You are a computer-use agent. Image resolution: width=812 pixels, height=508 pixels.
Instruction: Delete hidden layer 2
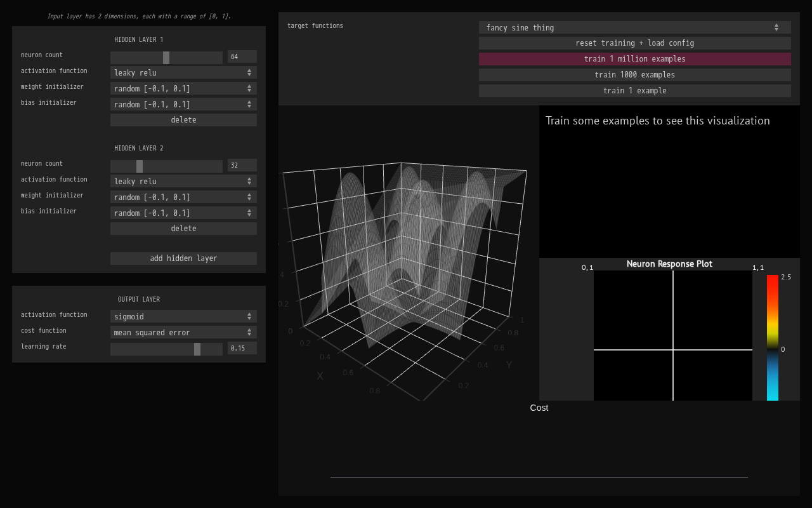click(x=183, y=229)
